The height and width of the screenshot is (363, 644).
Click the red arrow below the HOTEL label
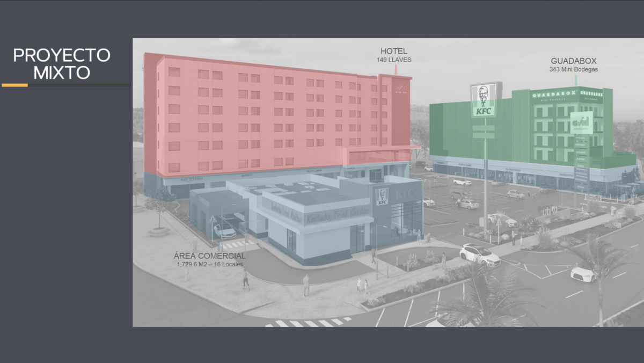point(396,69)
